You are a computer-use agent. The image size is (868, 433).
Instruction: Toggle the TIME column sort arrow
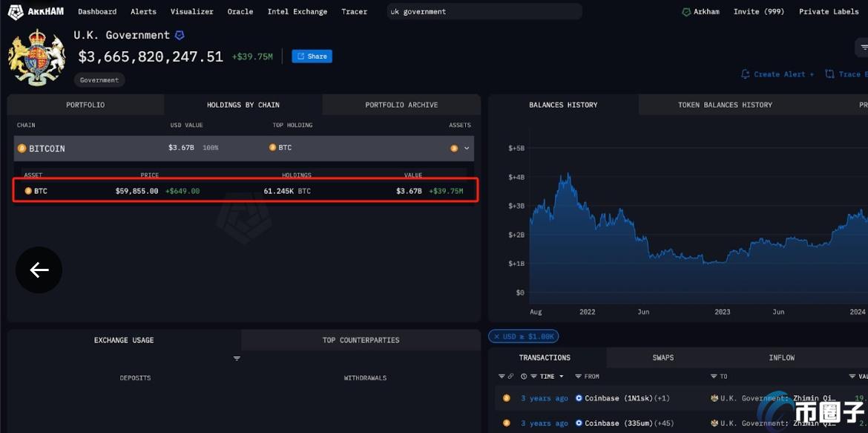562,377
